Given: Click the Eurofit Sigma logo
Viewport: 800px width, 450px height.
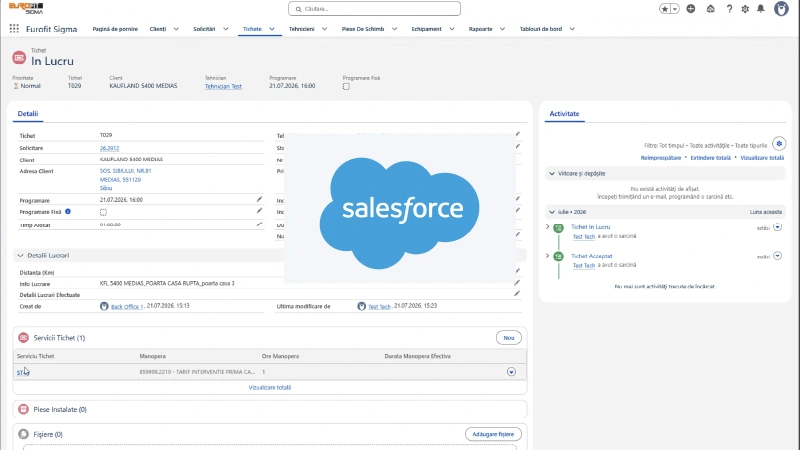Looking at the screenshot, I should 26,8.
